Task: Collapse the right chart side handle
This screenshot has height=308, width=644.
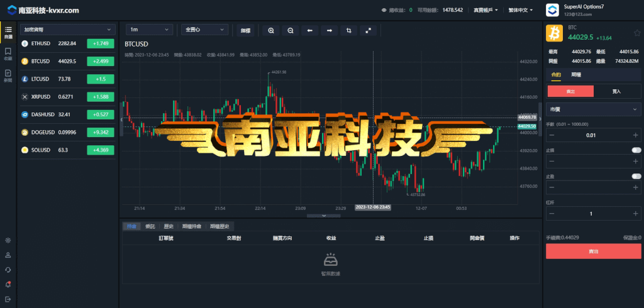Action: pyautogui.click(x=540, y=119)
